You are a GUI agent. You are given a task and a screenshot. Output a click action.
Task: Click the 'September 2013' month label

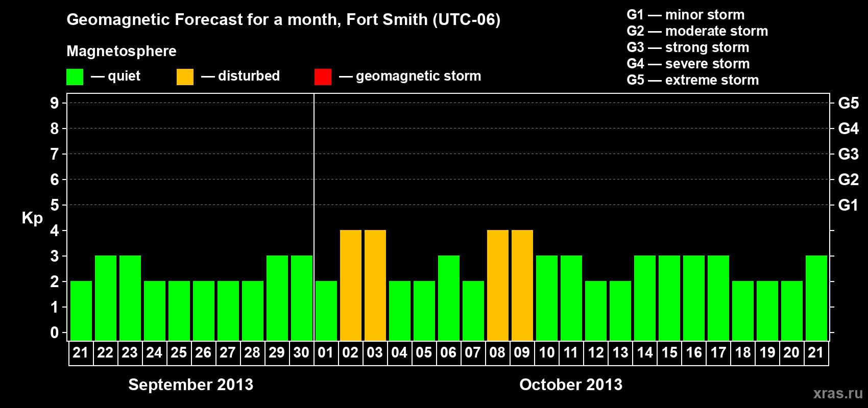pos(191,385)
